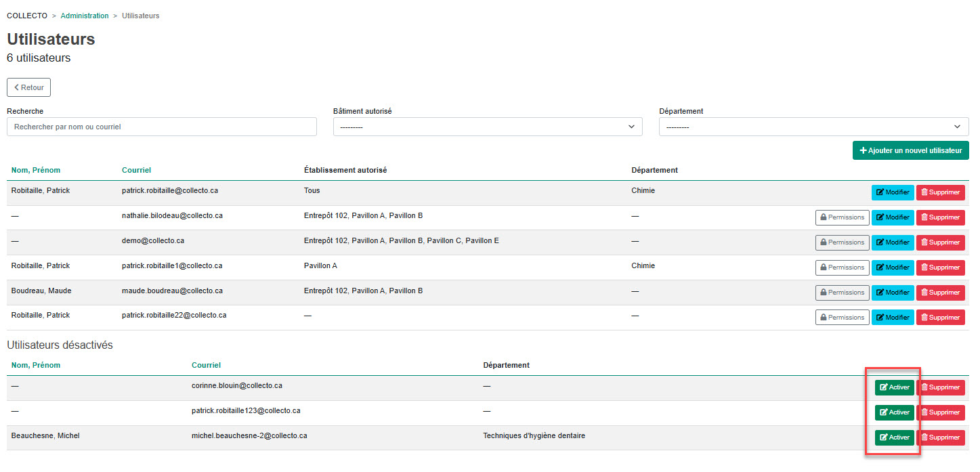The width and height of the screenshot is (980, 472).
Task: Click the Administration breadcrumb link
Action: coord(85,16)
